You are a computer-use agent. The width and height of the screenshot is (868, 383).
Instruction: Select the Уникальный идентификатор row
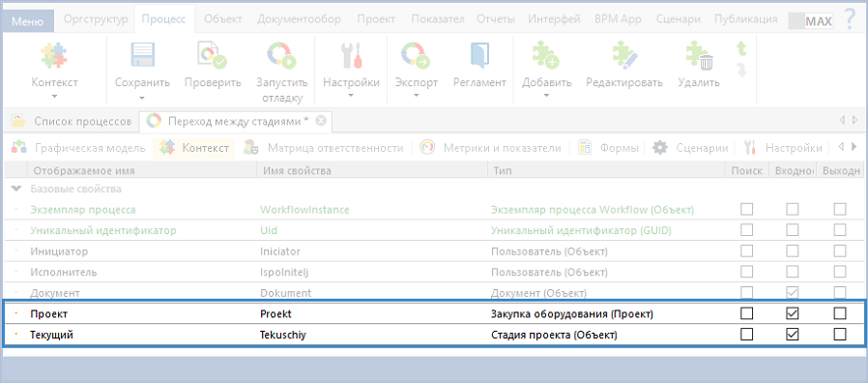point(434,230)
